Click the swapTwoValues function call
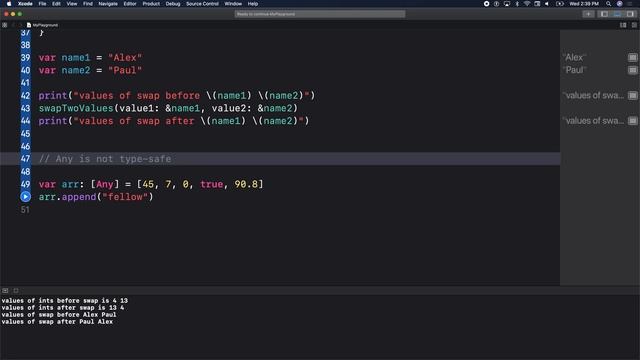Screen dimensions: 640x360 pos(76,108)
